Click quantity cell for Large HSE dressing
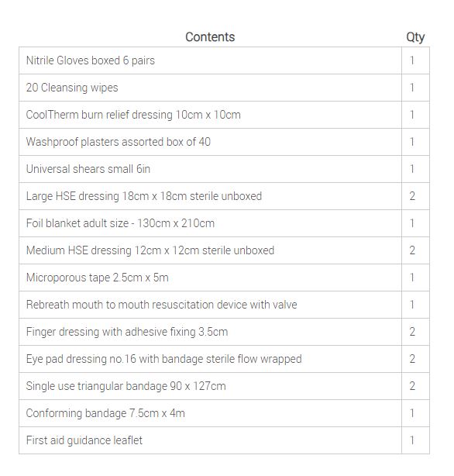This screenshot has width=454, height=476. click(x=415, y=196)
